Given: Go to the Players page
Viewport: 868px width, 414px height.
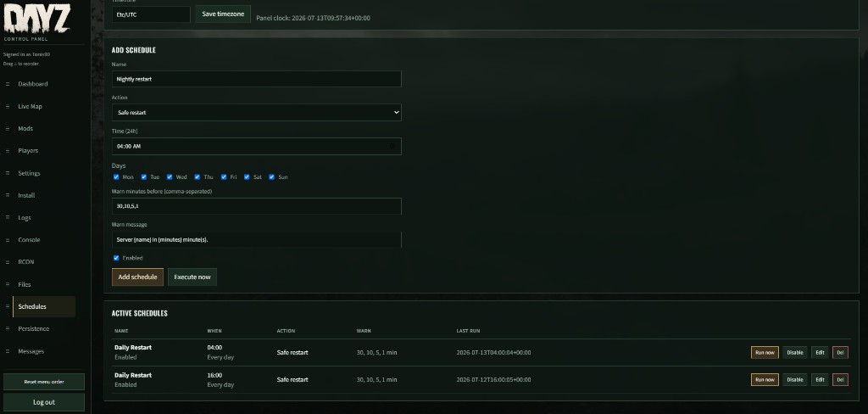Looking at the screenshot, I should pos(28,151).
